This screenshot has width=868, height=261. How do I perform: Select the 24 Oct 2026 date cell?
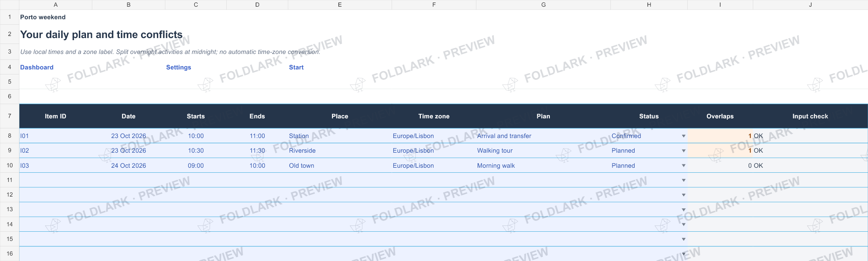(x=129, y=166)
